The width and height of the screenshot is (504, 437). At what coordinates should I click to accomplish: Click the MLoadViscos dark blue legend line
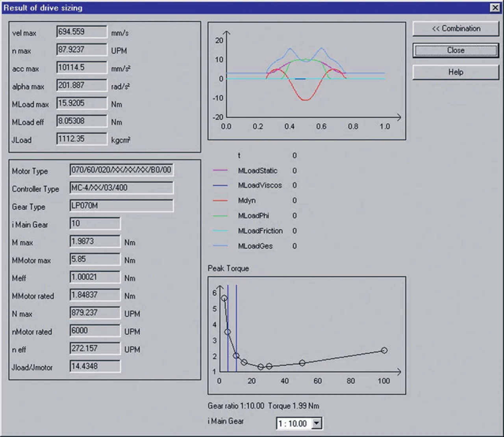(x=220, y=185)
